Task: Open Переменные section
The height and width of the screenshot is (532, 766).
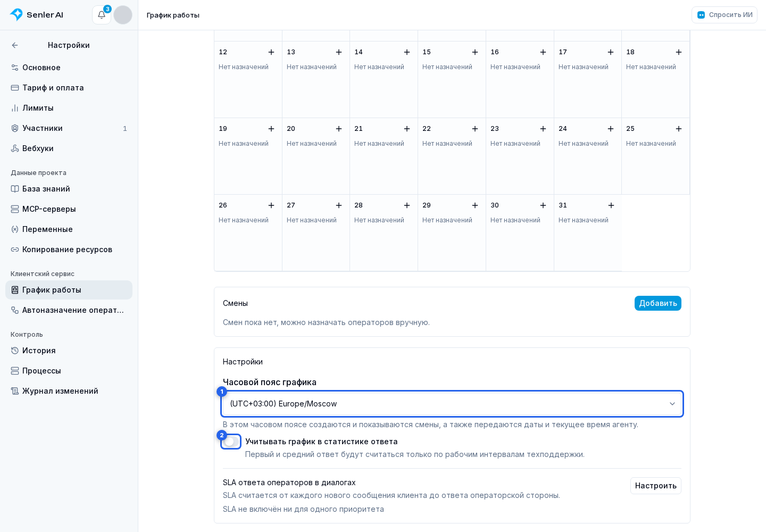Action: click(69, 229)
